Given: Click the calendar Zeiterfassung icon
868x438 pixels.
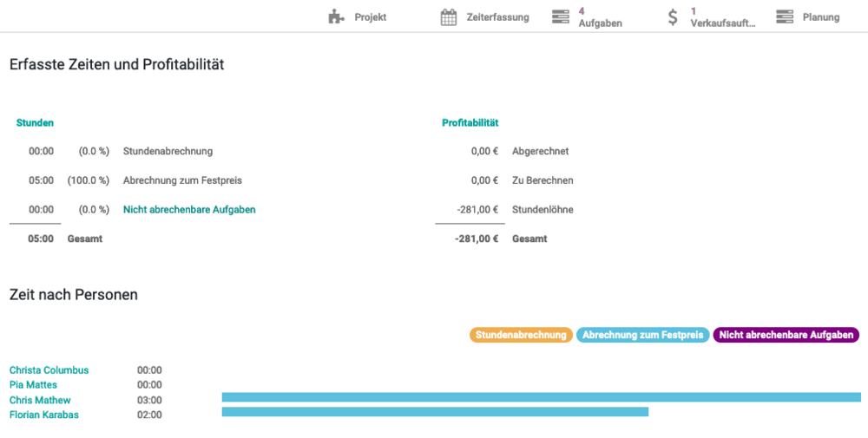Looking at the screenshot, I should 449,17.
